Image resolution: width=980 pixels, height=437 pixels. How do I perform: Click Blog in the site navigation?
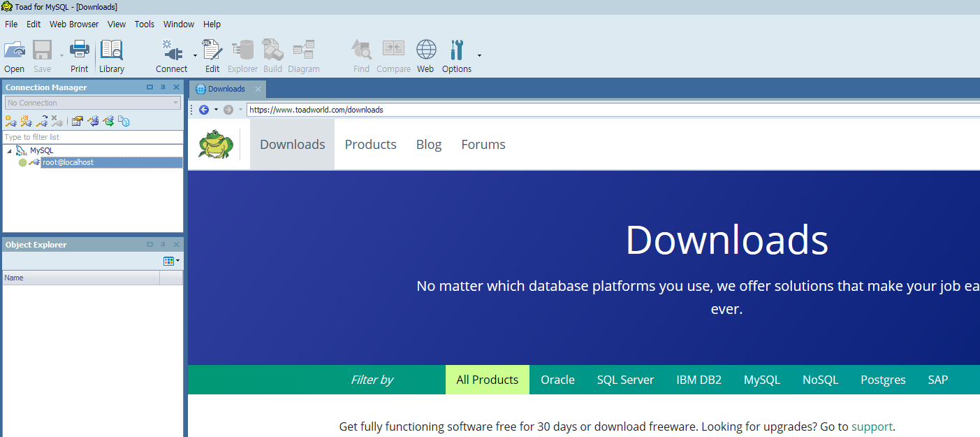pyautogui.click(x=429, y=144)
